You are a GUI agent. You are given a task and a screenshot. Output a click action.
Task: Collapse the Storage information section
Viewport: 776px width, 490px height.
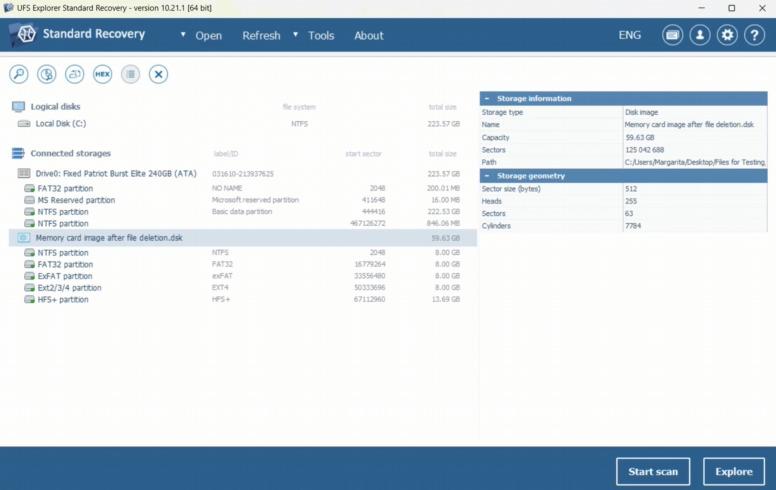pos(487,98)
